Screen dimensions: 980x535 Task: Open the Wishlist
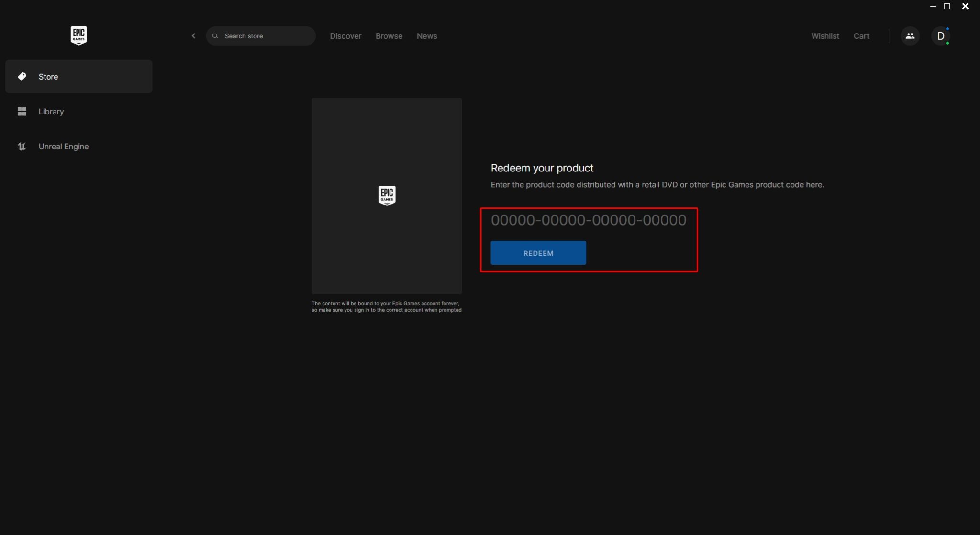(825, 35)
